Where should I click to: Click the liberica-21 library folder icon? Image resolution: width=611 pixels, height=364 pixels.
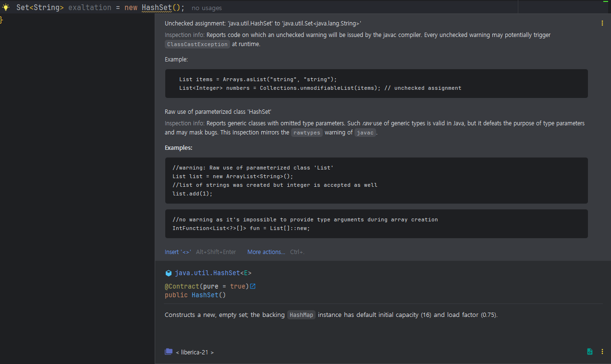(x=169, y=352)
